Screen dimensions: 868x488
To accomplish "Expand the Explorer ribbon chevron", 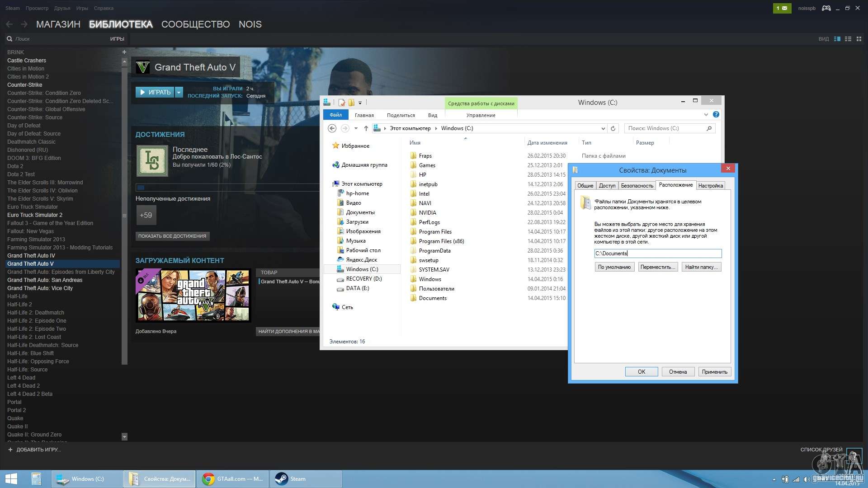I will click(x=706, y=115).
